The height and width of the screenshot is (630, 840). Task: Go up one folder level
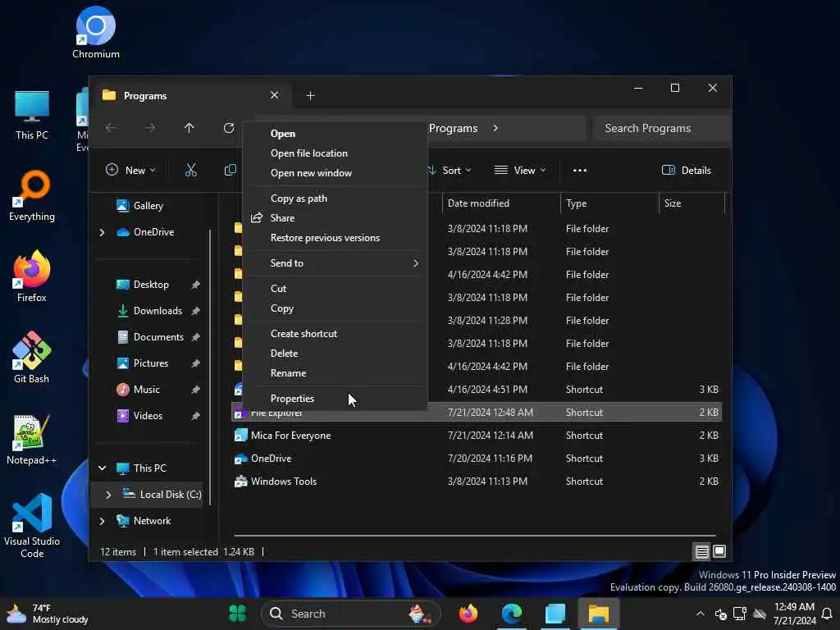coord(189,128)
